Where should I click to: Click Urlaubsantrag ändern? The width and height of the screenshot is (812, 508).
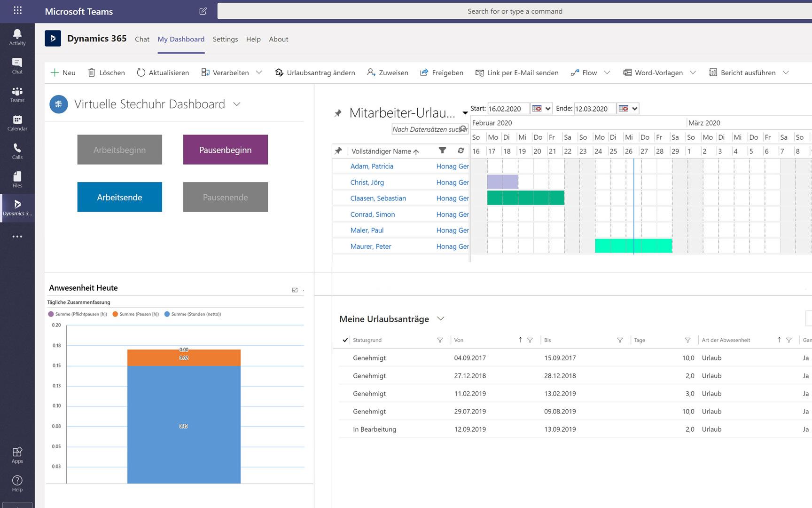tap(315, 72)
